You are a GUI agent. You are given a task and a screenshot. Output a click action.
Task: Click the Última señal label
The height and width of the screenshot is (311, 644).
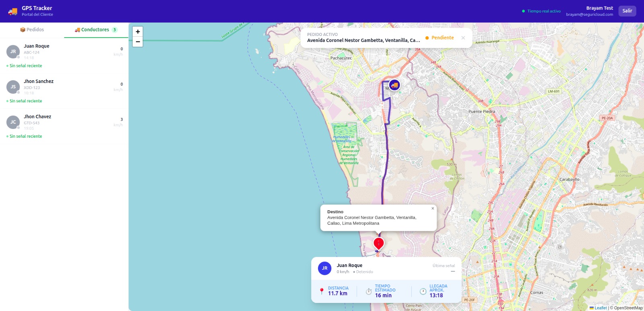point(444,265)
